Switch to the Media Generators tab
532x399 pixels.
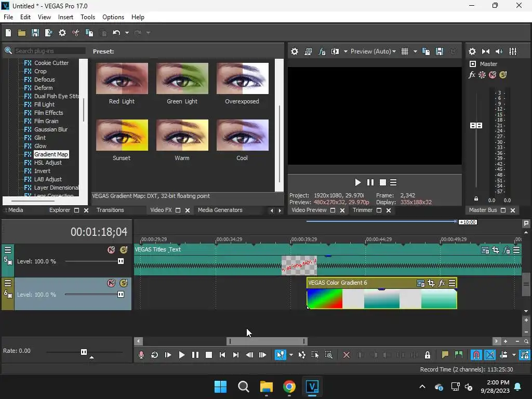[x=220, y=210]
